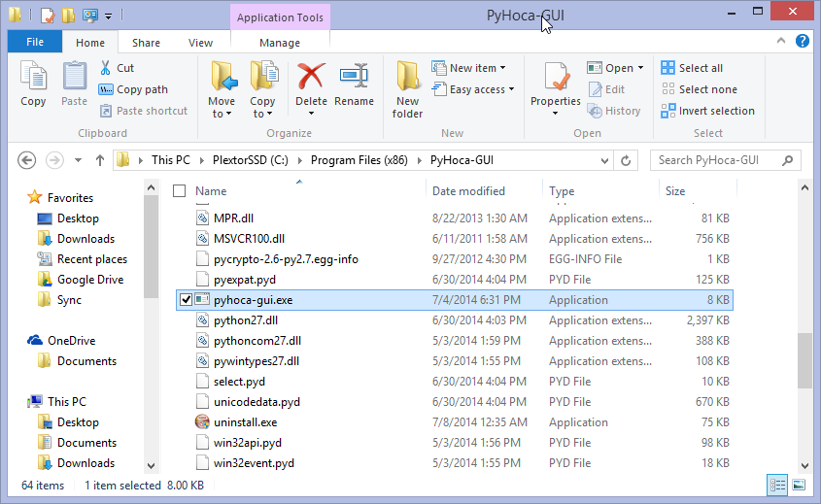Click Copy path in the ribbon
Screen dimensions: 821x504
(133, 89)
